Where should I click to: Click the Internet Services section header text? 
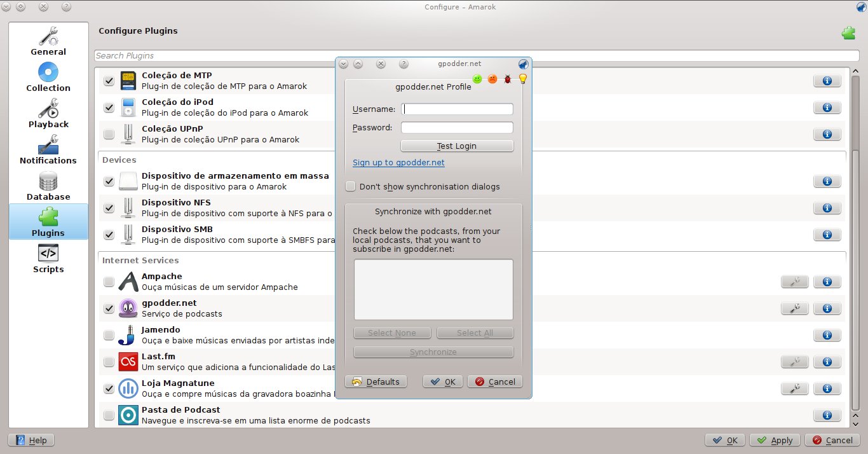140,260
